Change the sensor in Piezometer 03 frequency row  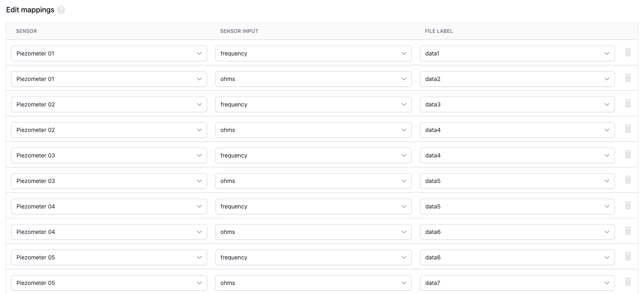click(x=109, y=155)
